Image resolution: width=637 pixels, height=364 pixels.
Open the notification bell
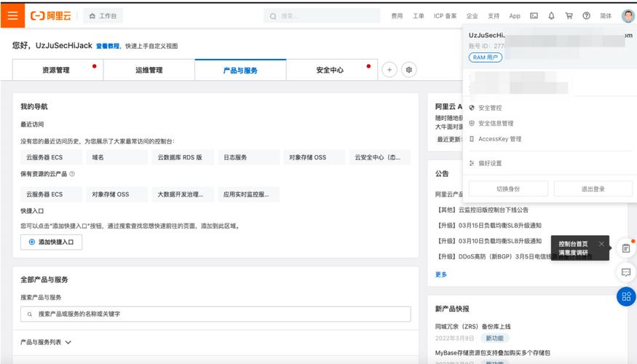(x=551, y=16)
